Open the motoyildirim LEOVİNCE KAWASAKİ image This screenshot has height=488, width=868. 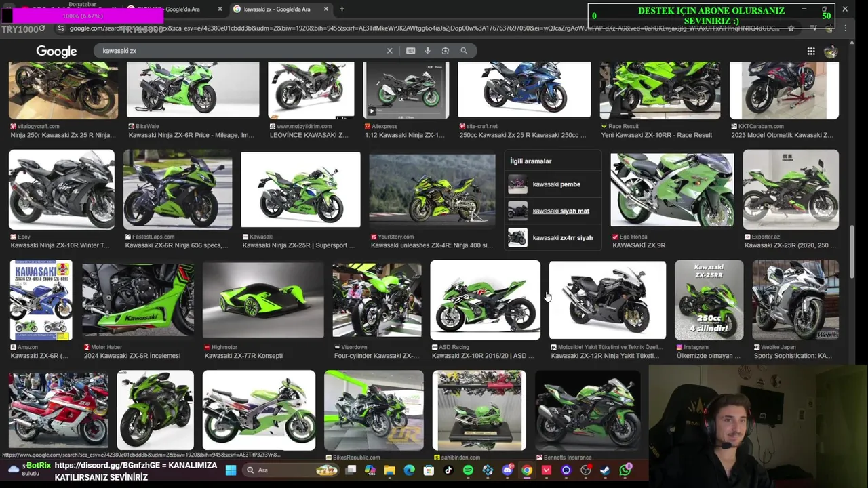[311, 89]
